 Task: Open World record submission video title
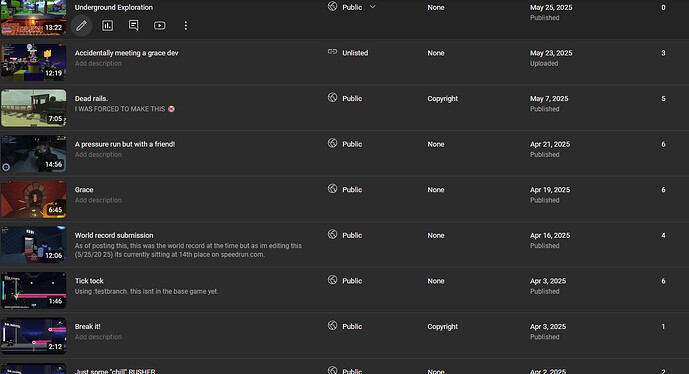(114, 235)
